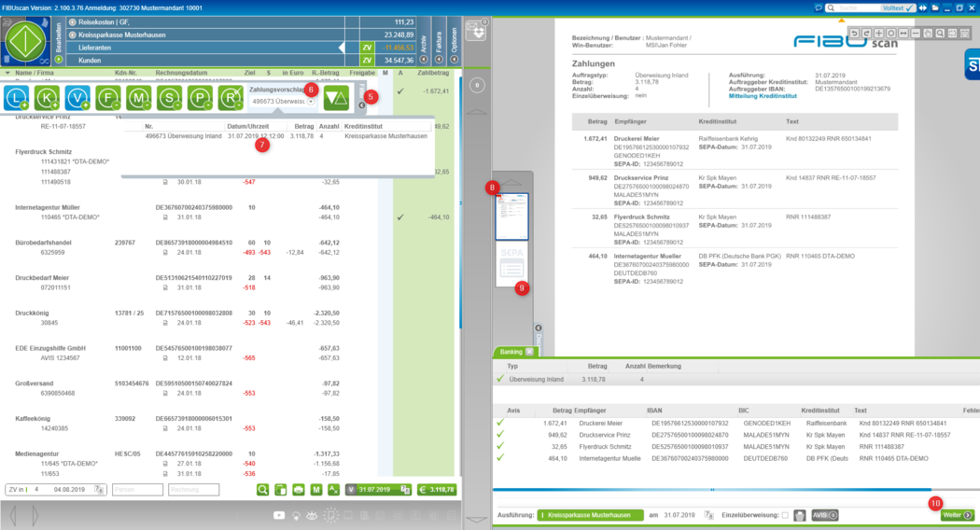Viewport: 980px width, 530px height.
Task: Open the Kreissparkasse Musterhausen Ausführung dropdown
Action: coord(590,515)
